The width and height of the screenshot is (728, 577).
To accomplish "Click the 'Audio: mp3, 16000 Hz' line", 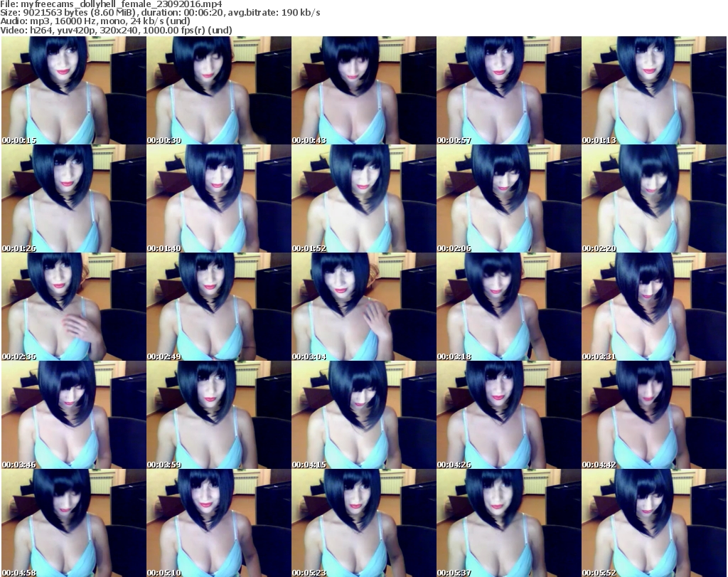I will point(95,22).
